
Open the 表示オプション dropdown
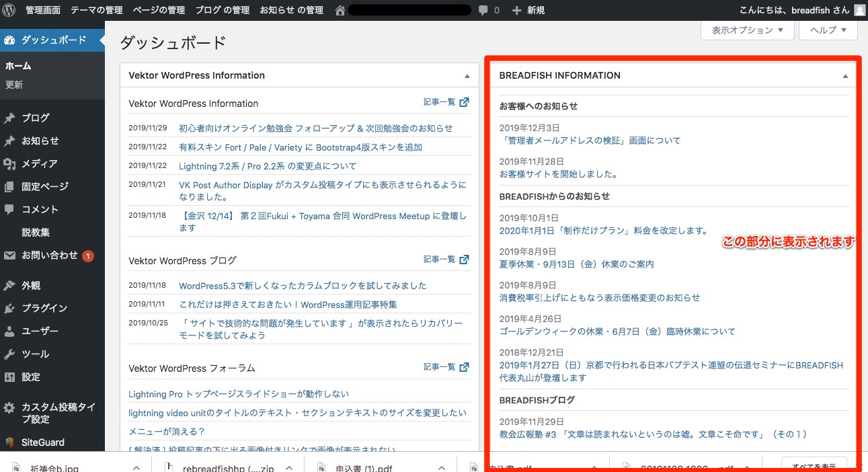pos(748,30)
